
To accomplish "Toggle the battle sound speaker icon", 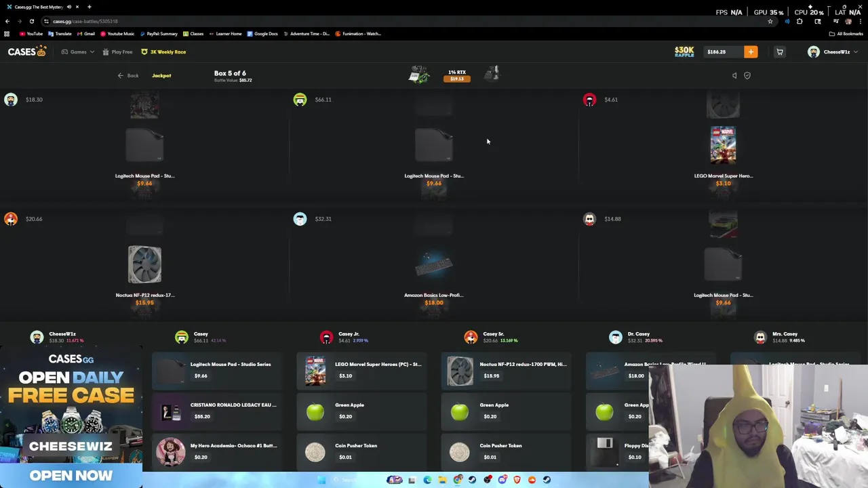I will coord(734,75).
